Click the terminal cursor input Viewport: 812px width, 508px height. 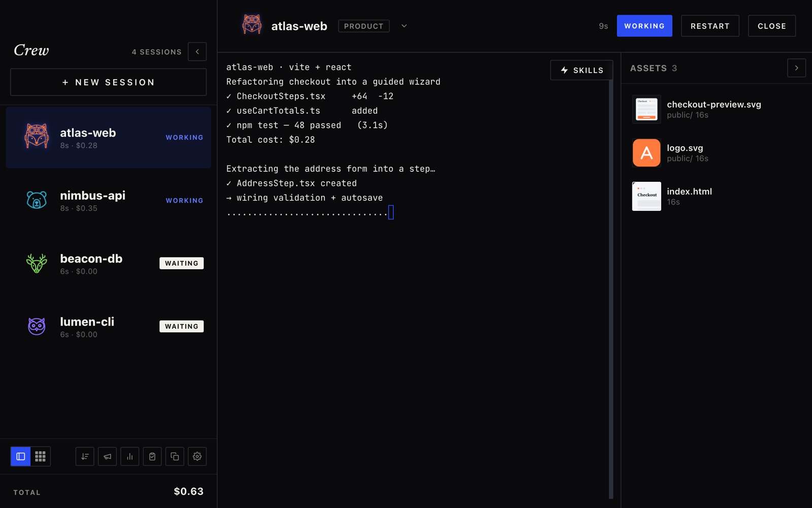(x=391, y=212)
